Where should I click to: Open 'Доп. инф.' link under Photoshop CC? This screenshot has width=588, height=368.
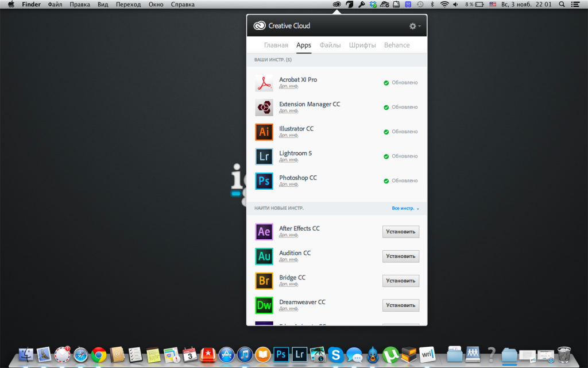point(288,185)
